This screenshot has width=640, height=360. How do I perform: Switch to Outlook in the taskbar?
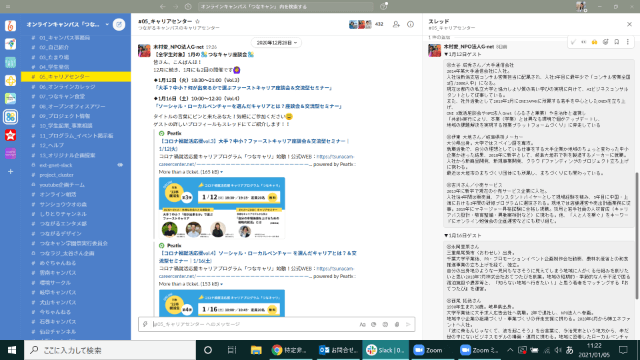tap(338, 350)
